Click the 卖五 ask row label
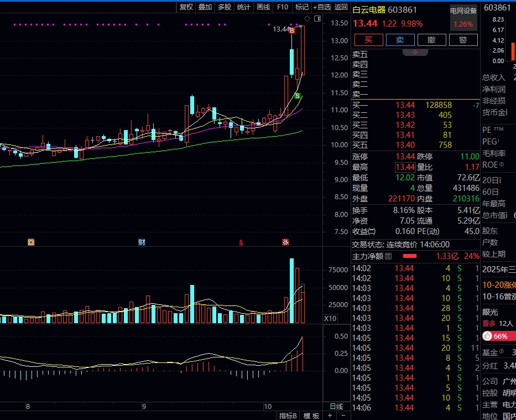 click(360, 54)
